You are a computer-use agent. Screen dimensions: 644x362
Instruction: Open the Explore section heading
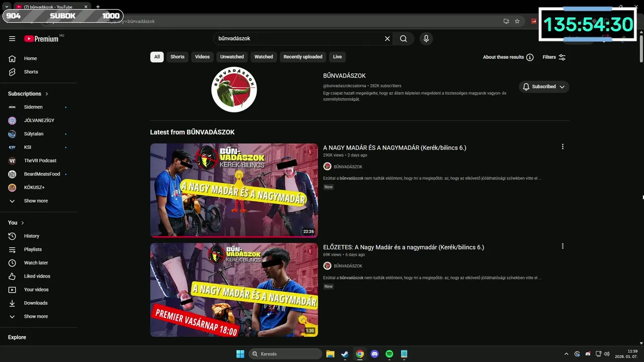[17, 337]
